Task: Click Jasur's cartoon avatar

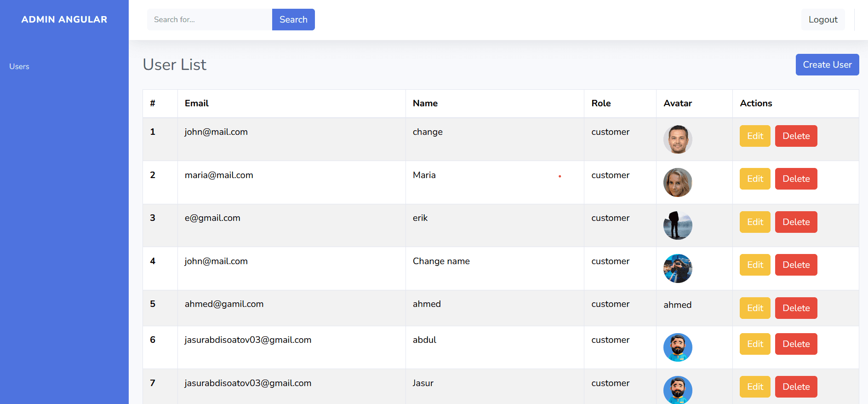Action: (678, 390)
